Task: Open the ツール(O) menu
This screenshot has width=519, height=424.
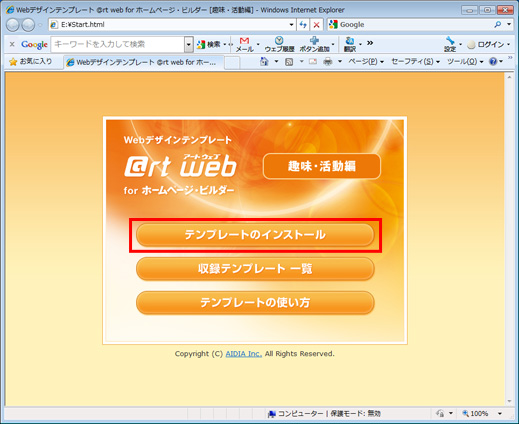Action: (x=465, y=62)
